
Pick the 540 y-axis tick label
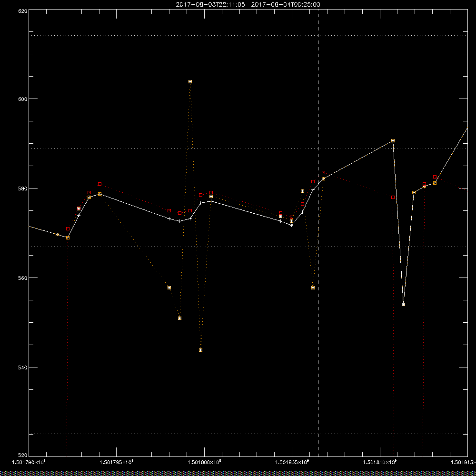click(x=23, y=367)
